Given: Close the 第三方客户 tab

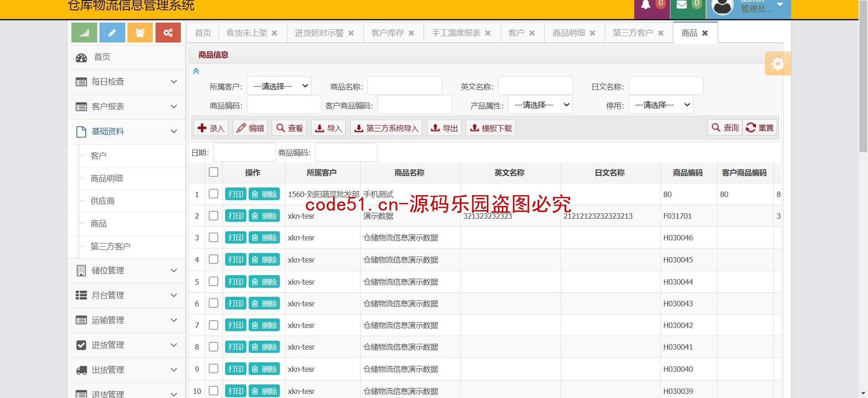Looking at the screenshot, I should pos(661,33).
